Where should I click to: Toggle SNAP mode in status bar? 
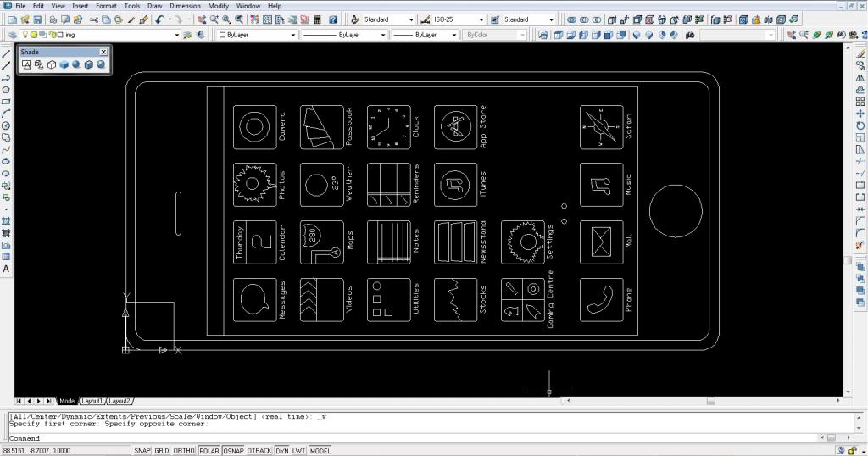pos(142,451)
